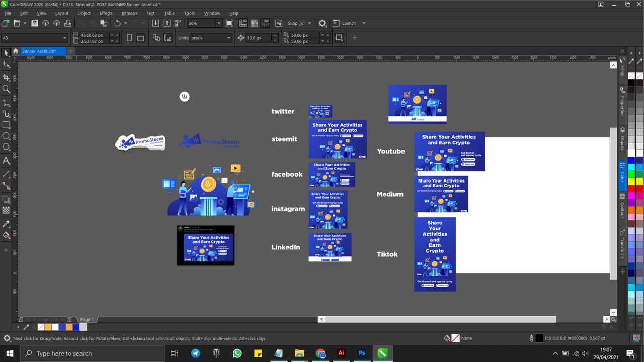644x362 pixels.
Task: Toggle Current page layout button
Action: (168, 38)
